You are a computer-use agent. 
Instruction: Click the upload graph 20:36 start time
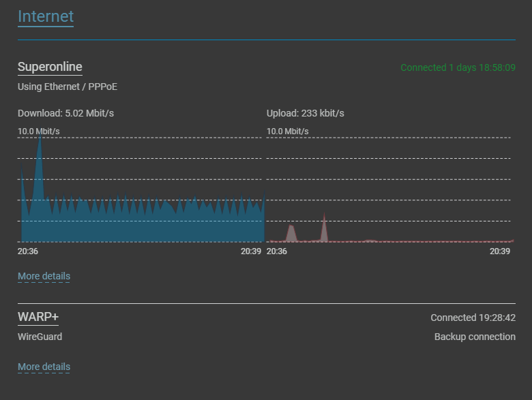[x=276, y=251]
